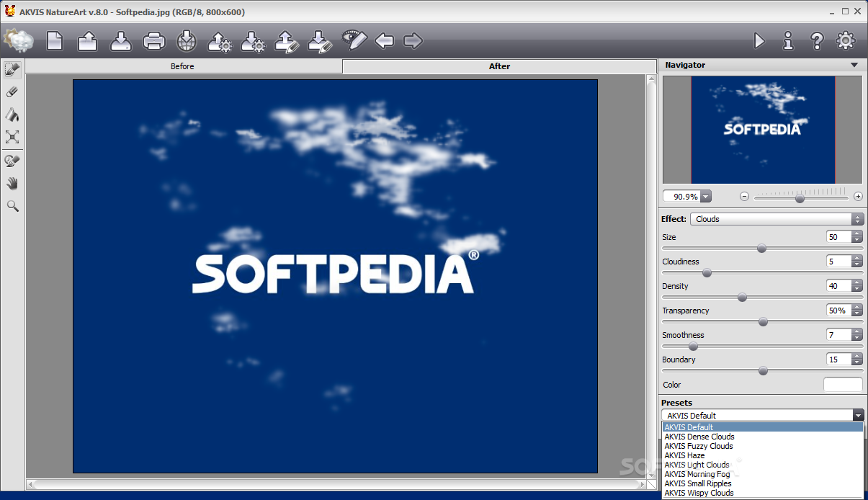
Task: Save presets with download-gear icon
Action: pyautogui.click(x=253, y=40)
